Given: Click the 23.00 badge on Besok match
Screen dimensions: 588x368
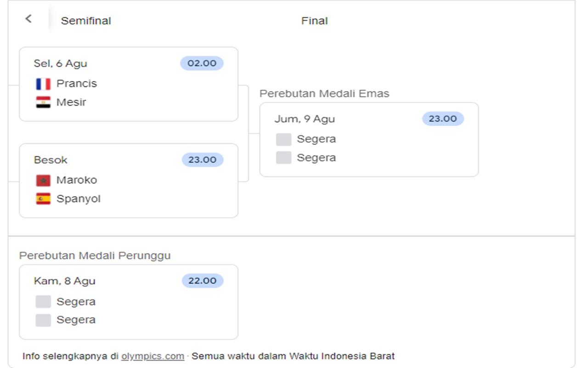Looking at the screenshot, I should (203, 160).
